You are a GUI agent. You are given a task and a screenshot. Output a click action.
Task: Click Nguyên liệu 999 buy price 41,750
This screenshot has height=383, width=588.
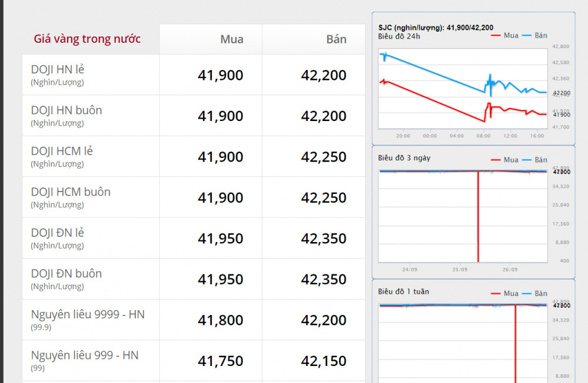(220, 361)
